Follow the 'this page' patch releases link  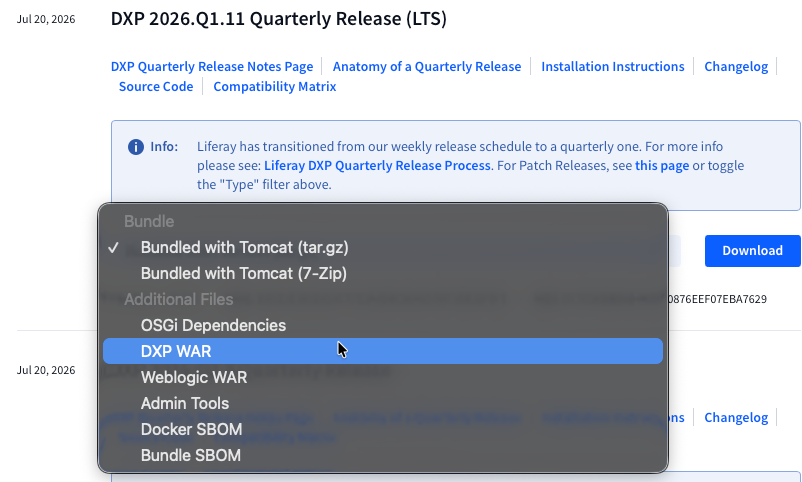tap(662, 166)
